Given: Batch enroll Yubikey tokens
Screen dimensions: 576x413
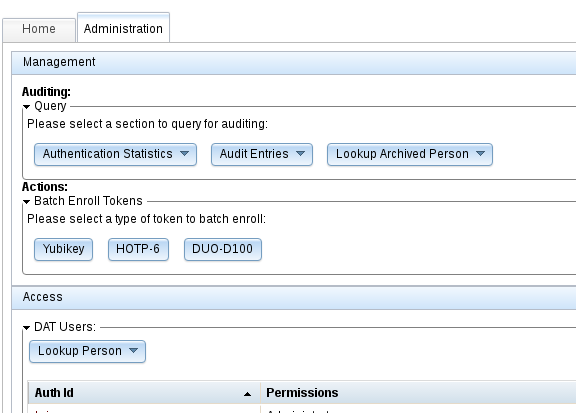Looking at the screenshot, I should 63,249.
